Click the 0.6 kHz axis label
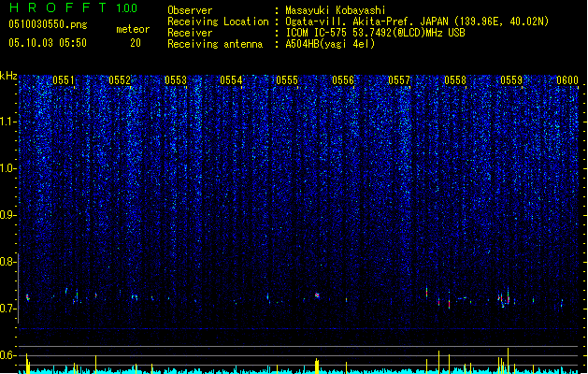 [8, 355]
